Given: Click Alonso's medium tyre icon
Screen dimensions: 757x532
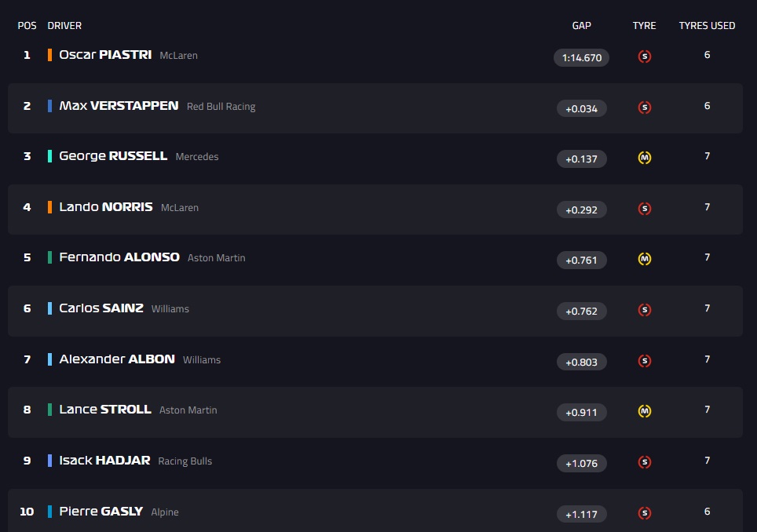Looking at the screenshot, I should [x=645, y=259].
